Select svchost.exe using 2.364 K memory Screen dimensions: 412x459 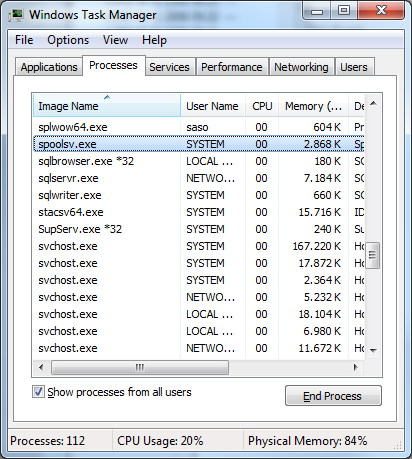199,280
